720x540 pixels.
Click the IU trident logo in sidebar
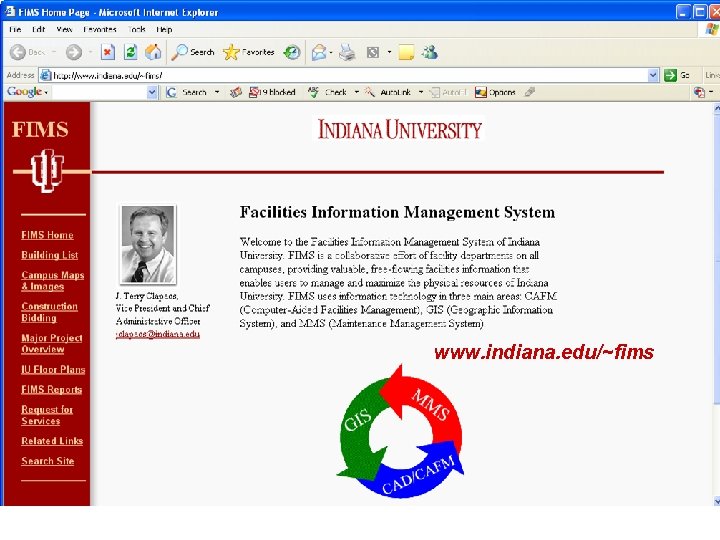[46, 171]
